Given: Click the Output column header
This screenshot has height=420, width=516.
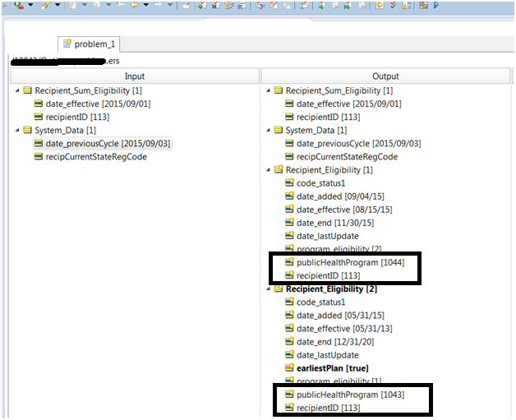Looking at the screenshot, I should (x=385, y=76).
